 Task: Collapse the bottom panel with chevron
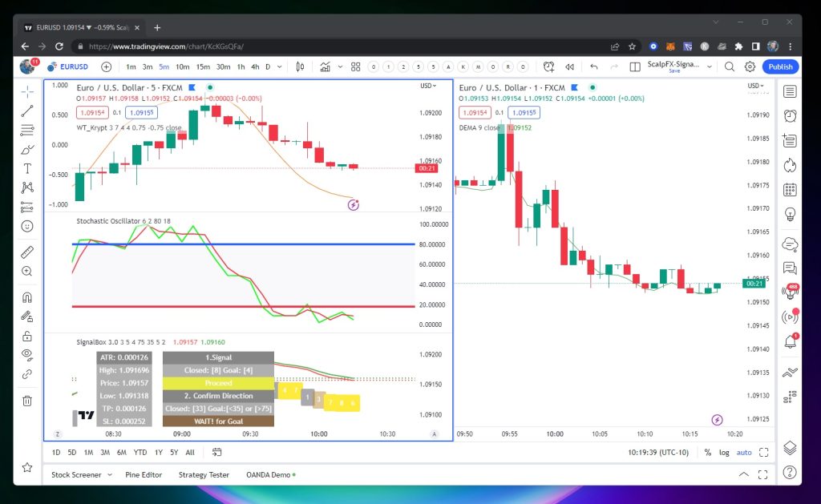pos(744,474)
